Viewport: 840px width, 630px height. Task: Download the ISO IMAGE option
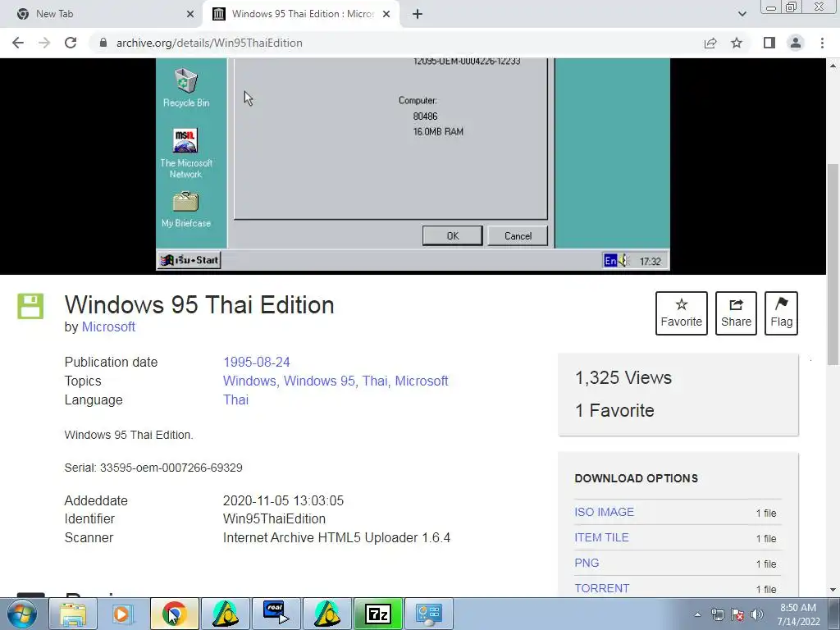(605, 512)
